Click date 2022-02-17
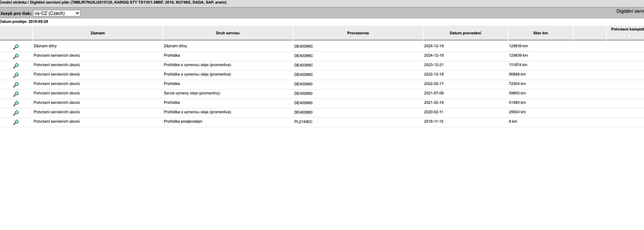This screenshot has height=230, width=644. point(434,84)
